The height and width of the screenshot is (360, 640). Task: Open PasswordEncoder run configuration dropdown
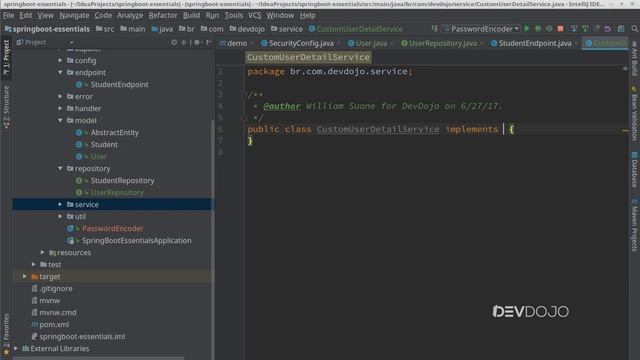pos(482,29)
